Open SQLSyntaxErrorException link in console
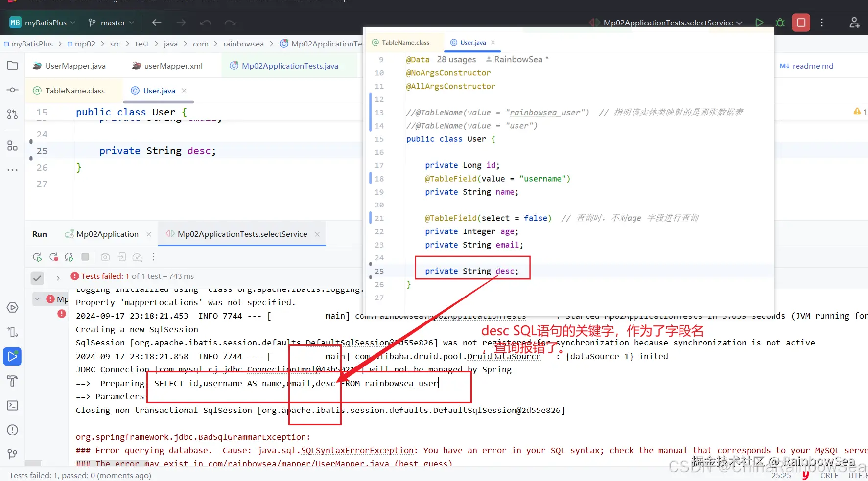Viewport: 868px width, 481px height. point(357,450)
